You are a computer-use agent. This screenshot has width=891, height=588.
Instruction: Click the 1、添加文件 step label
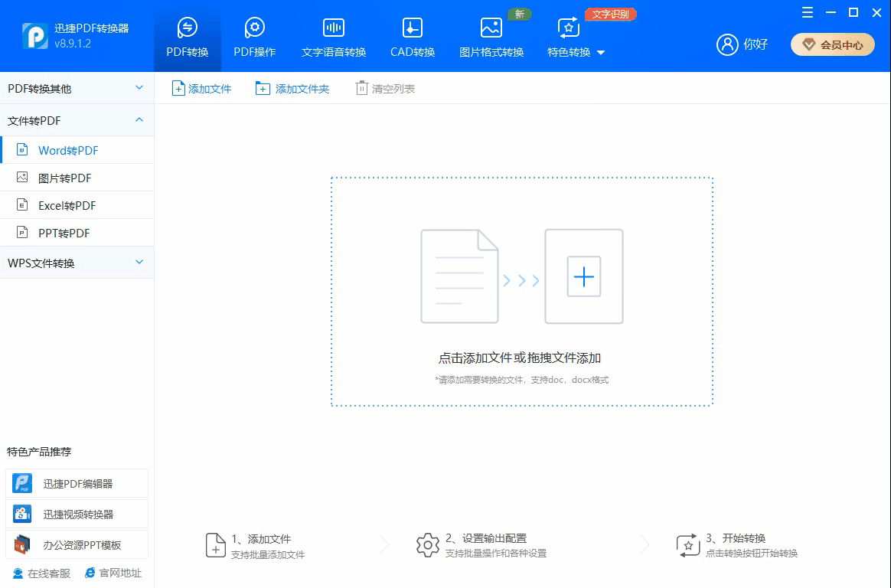pyautogui.click(x=261, y=538)
